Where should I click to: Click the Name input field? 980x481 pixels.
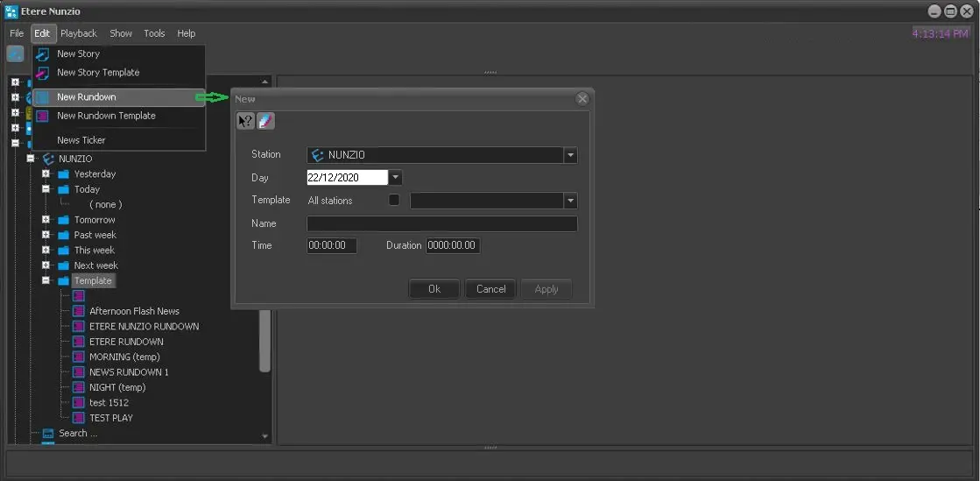point(441,224)
